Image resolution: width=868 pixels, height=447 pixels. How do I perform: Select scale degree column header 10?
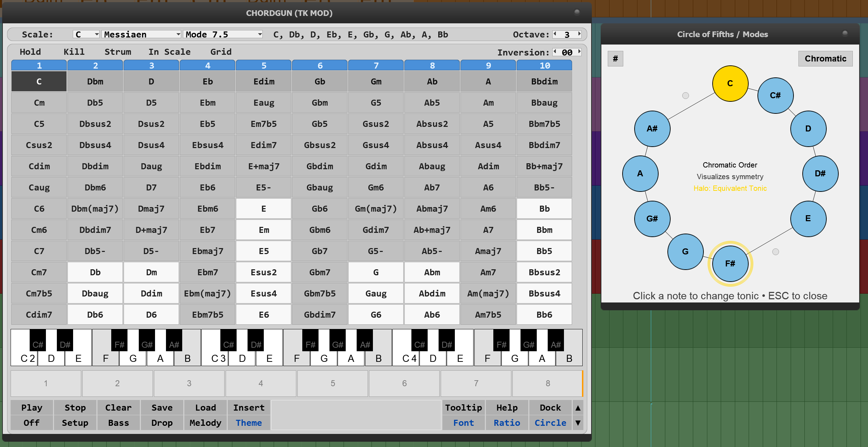tap(544, 65)
